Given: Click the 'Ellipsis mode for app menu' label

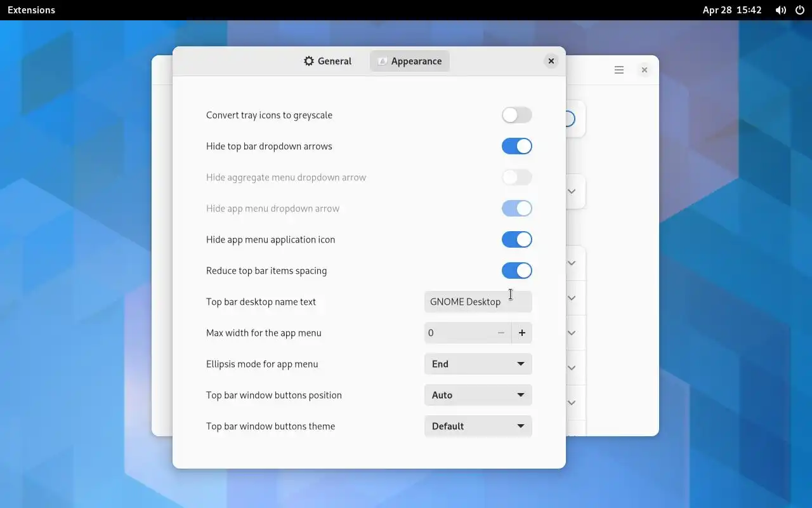Looking at the screenshot, I should (262, 364).
